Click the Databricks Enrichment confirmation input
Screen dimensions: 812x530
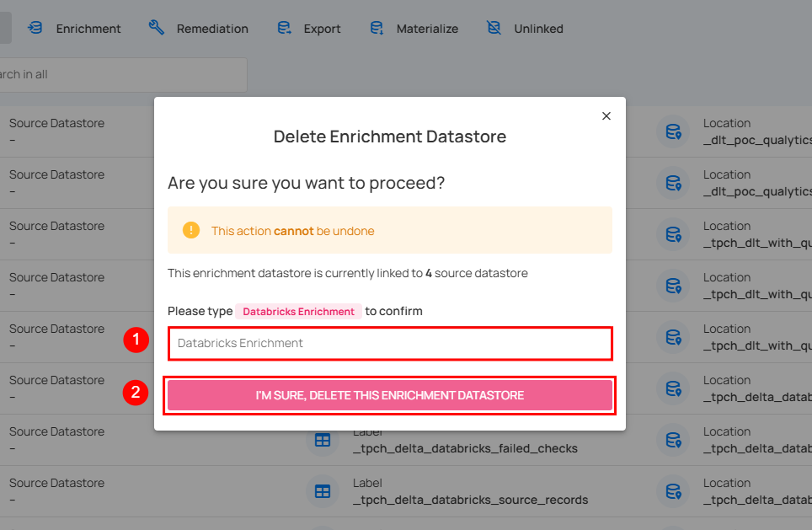(x=390, y=343)
